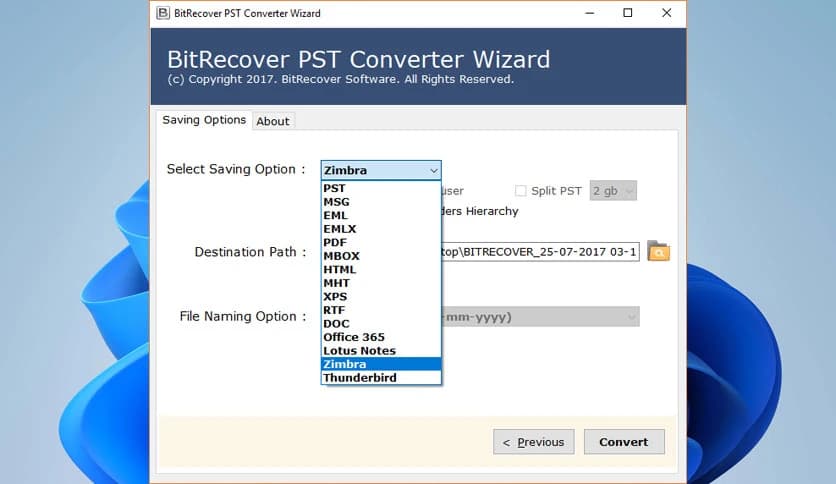Select the highlighted Zimbra list entry
Image resolution: width=836 pixels, height=484 pixels.
[381, 364]
